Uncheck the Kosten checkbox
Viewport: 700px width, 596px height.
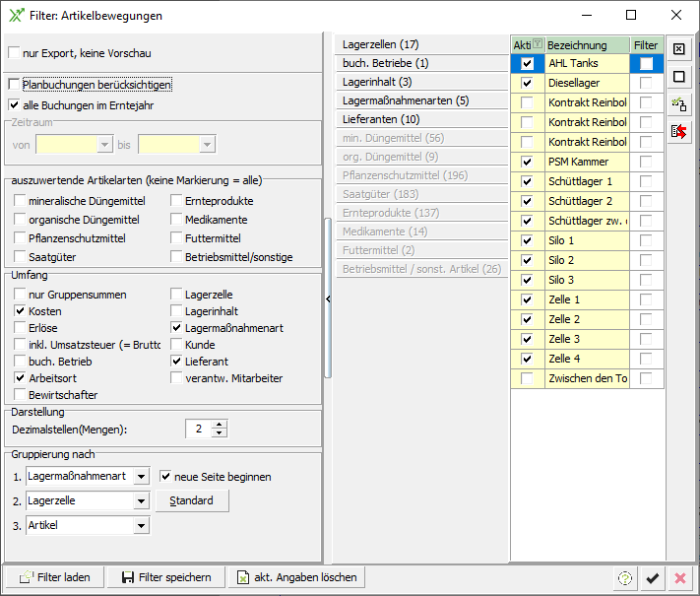(21, 311)
